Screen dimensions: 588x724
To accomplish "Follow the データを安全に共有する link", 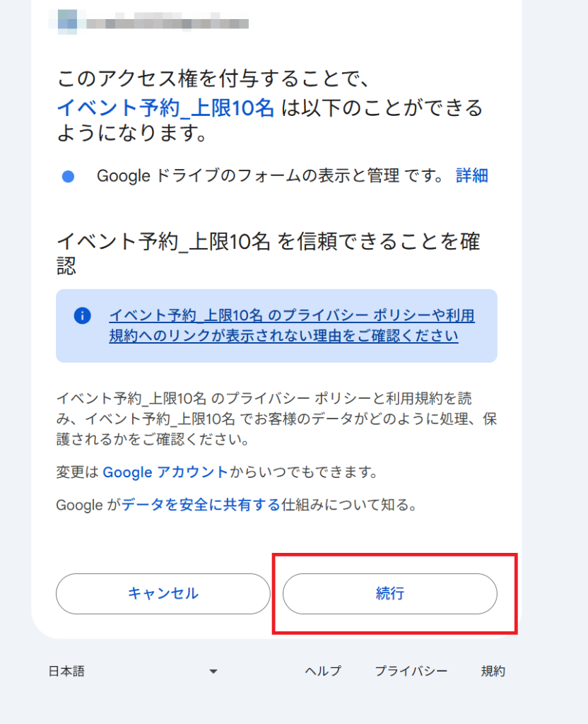I will click(x=201, y=505).
